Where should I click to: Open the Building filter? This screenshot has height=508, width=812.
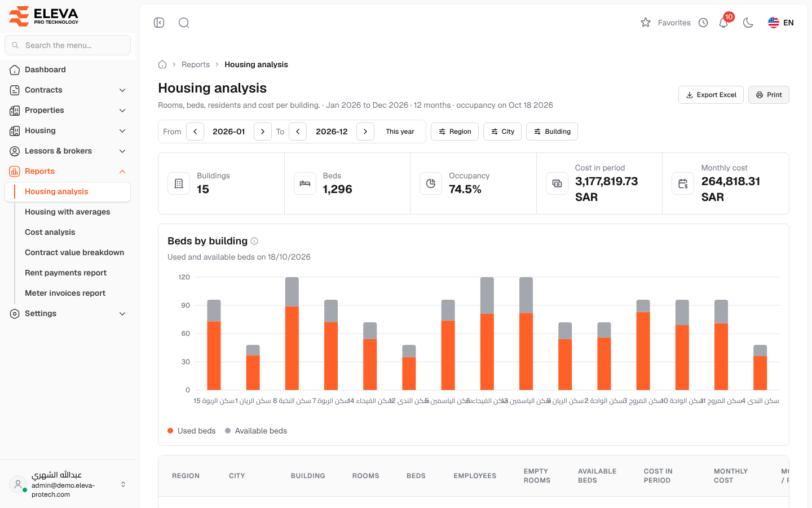click(x=552, y=132)
